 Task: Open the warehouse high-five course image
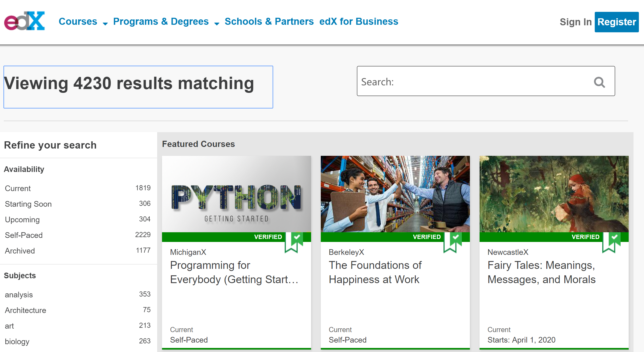tap(395, 194)
